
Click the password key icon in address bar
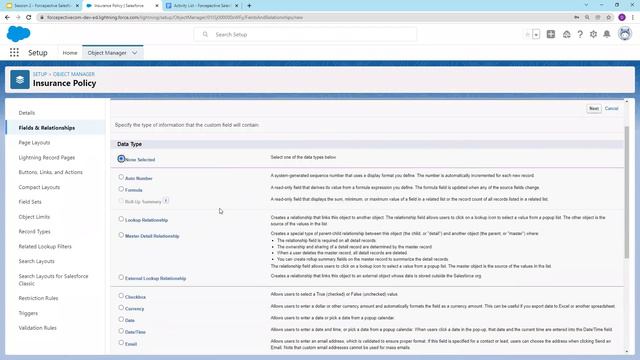[576, 18]
